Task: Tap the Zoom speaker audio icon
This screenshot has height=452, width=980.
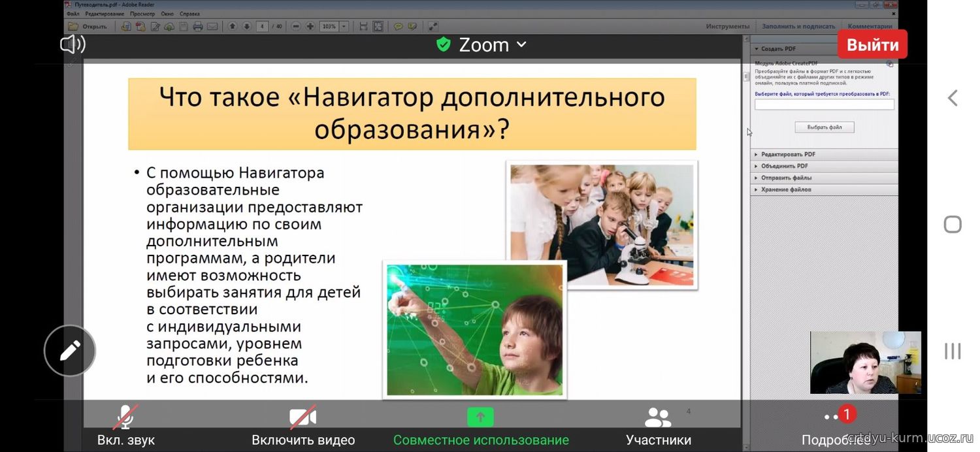Action: 73,44
